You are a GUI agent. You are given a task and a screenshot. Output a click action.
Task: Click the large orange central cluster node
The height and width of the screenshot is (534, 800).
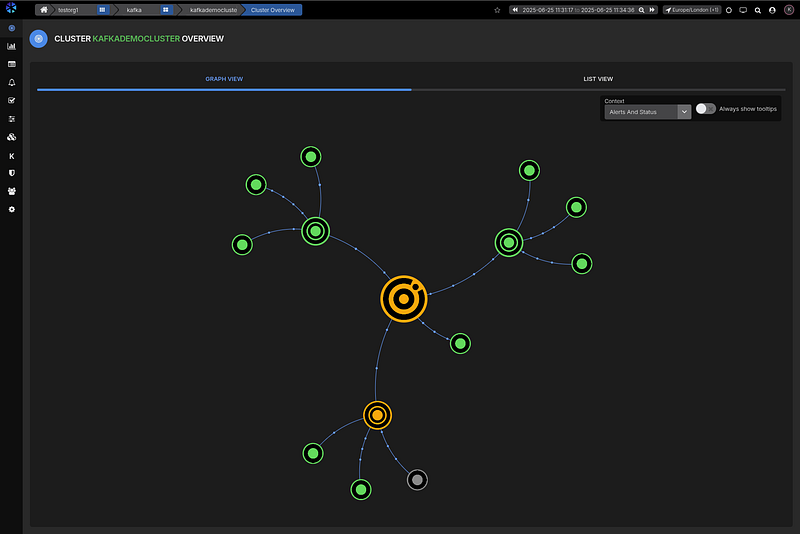point(404,299)
